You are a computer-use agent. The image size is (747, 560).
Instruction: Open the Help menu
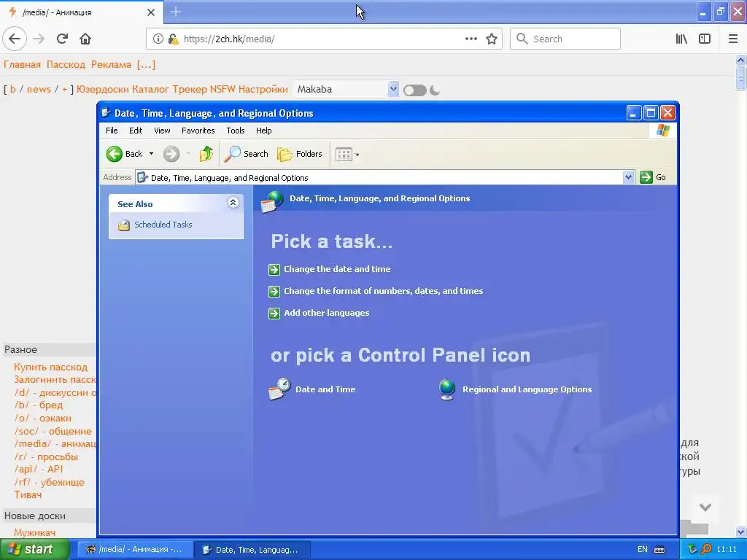coord(263,131)
